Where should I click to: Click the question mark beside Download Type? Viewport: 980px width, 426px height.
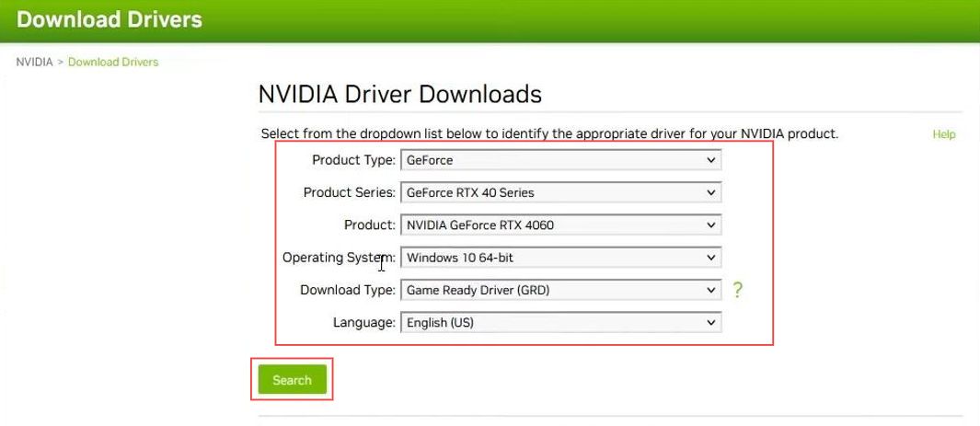tap(737, 290)
